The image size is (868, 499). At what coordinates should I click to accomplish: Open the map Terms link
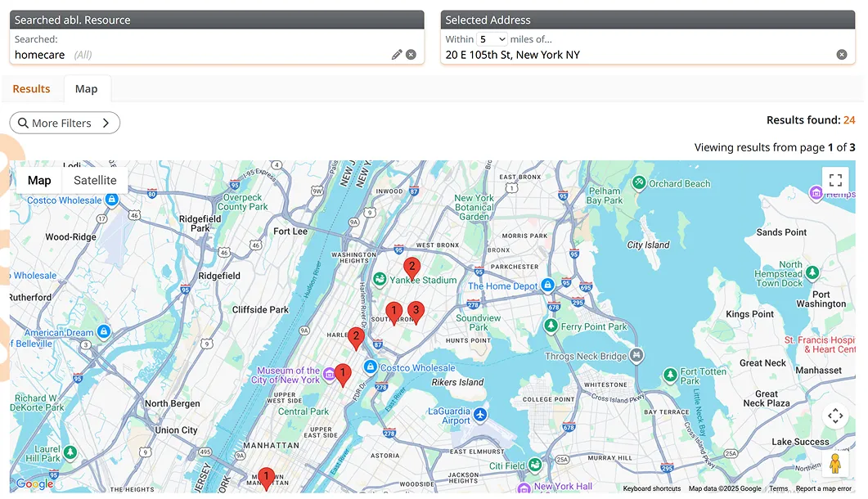(778, 488)
